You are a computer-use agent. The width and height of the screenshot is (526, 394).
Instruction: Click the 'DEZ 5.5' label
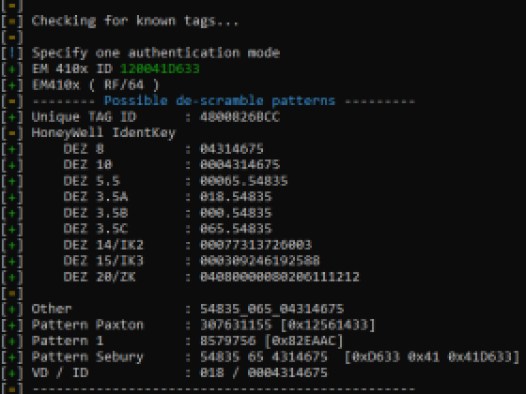pos(92,181)
